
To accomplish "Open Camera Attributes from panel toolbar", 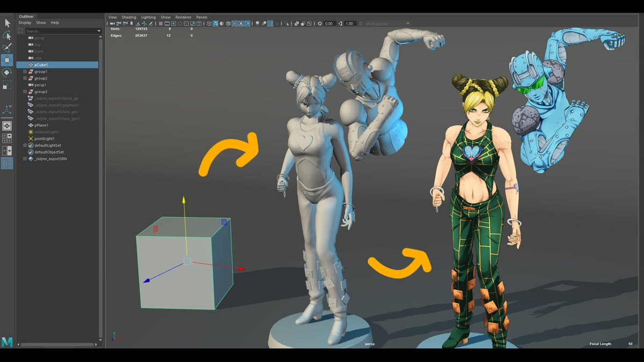I will [x=125, y=24].
